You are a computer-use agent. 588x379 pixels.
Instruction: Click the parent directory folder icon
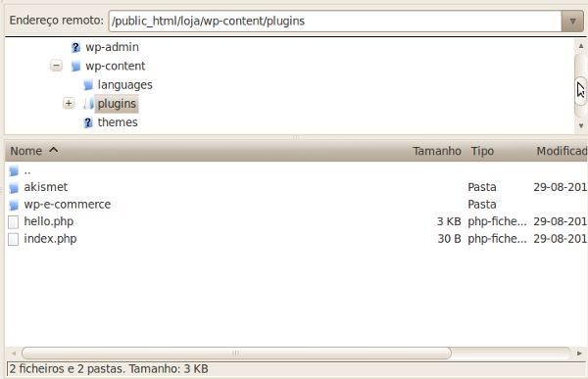(14, 171)
